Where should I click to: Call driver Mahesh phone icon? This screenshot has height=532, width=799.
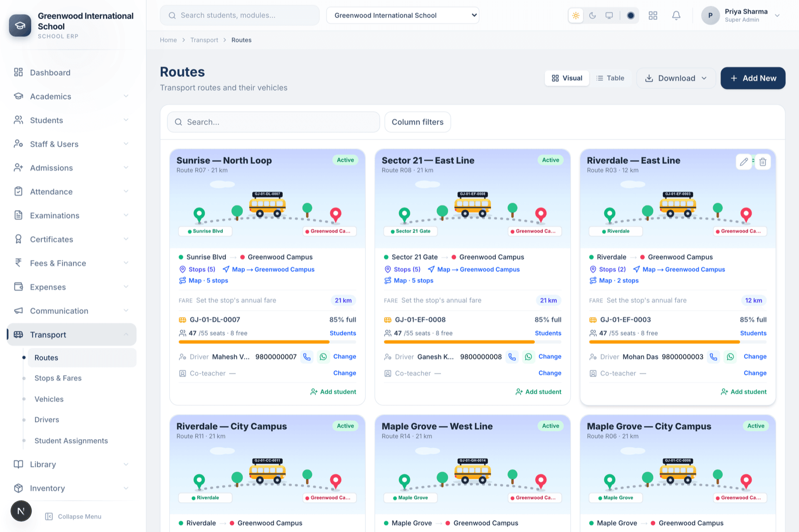[307, 357]
